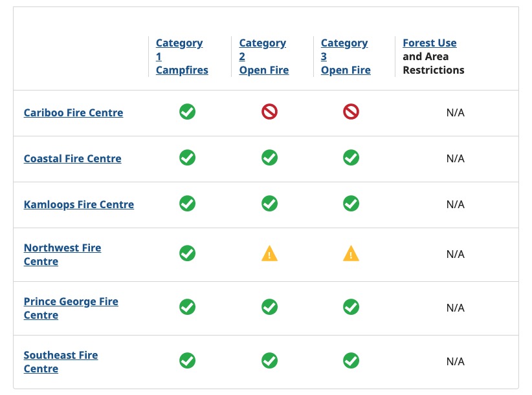The image size is (532, 395).
Task: Click Southeast Category 2 green checkmark
Action: point(269,361)
